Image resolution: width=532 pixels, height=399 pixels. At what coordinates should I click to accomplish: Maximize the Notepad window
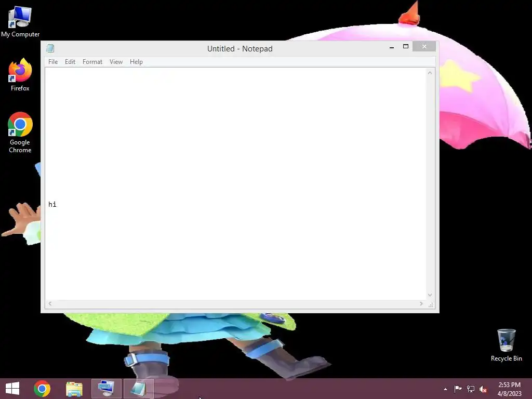coord(405,46)
